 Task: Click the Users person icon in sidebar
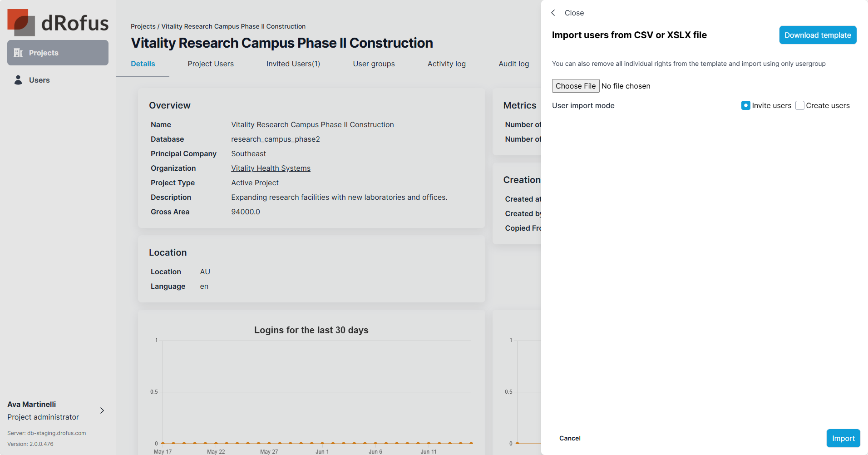tap(18, 80)
